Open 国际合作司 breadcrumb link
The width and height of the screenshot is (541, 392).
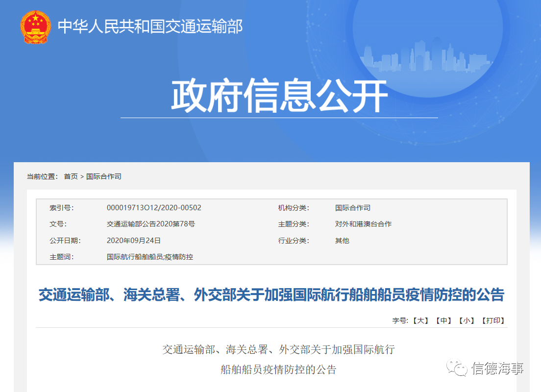click(x=103, y=177)
